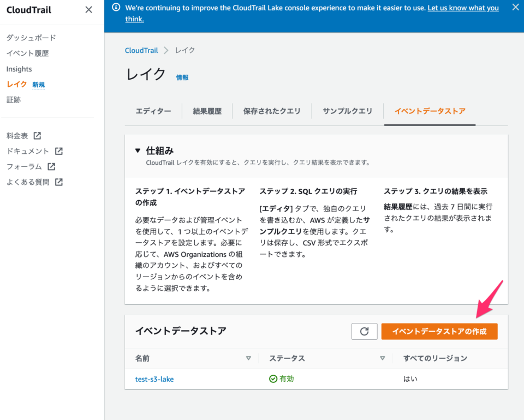524x420 pixels.
Task: Click イベントデータストアの作成 button
Action: [439, 331]
